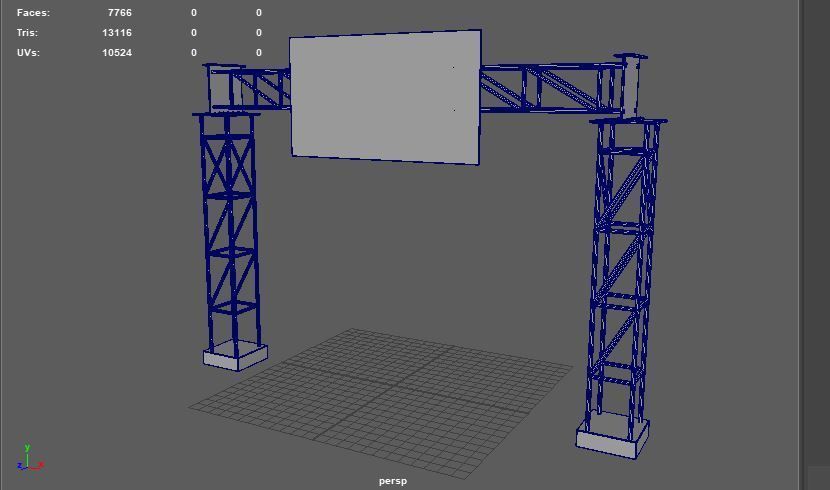
Task: Select the left truss tower's concrete base
Action: click(x=236, y=356)
